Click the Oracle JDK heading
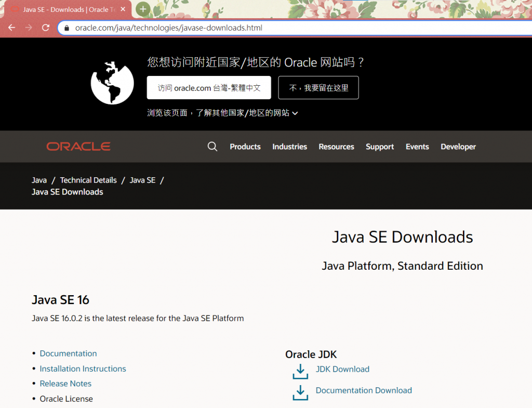This screenshot has width=532, height=408. point(311,354)
